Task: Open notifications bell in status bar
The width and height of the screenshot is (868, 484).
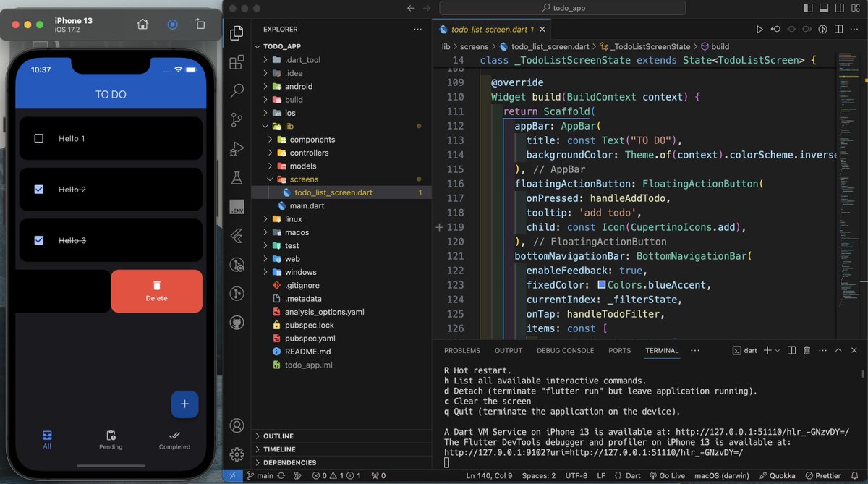Action: (x=856, y=475)
